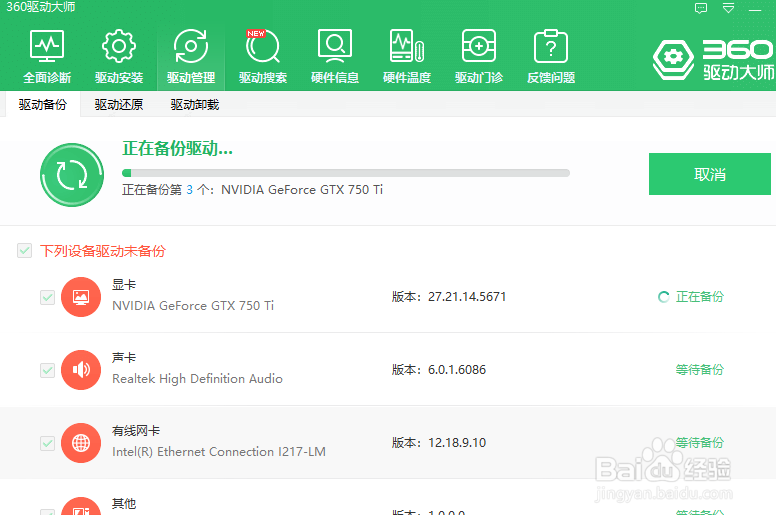The image size is (776, 521).
Task: Toggle the 显卡 NVIDIA GeForce checkbox
Action: [x=48, y=297]
